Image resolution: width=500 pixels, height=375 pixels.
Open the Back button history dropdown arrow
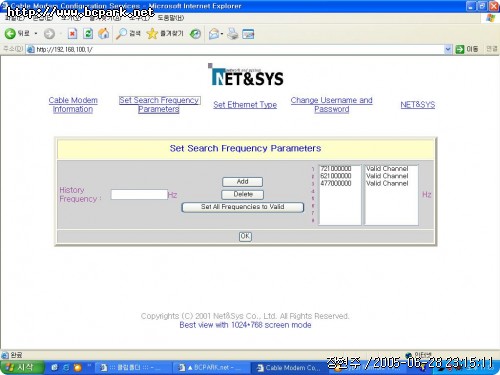(x=36, y=34)
